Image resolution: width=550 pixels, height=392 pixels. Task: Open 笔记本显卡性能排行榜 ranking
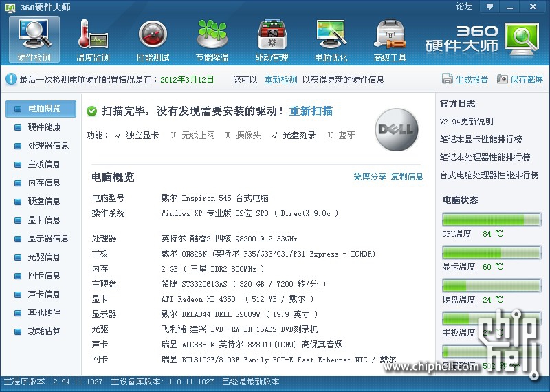click(x=481, y=140)
